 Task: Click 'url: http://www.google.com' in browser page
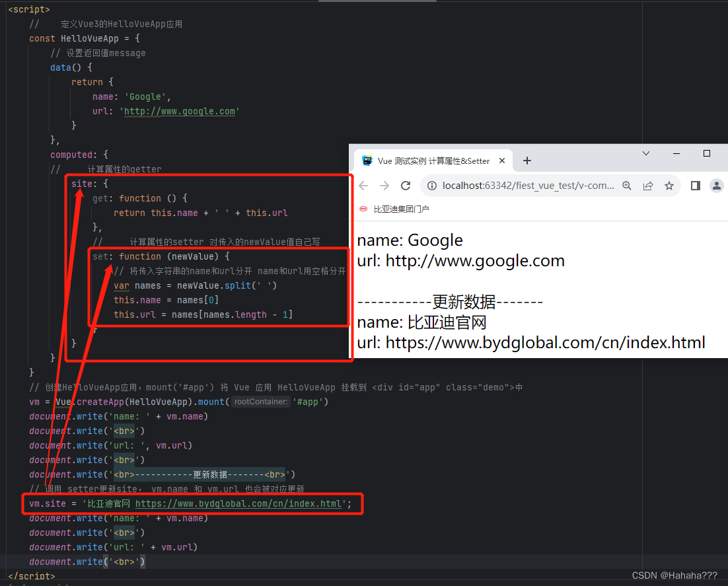tap(460, 260)
